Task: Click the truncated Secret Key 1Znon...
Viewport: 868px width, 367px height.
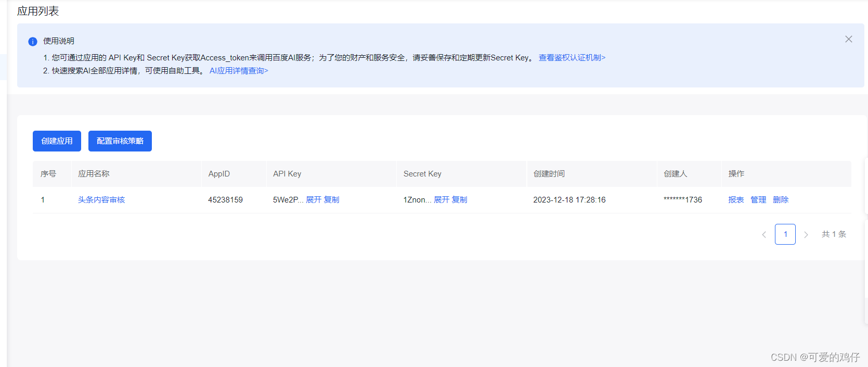Action: coord(417,200)
